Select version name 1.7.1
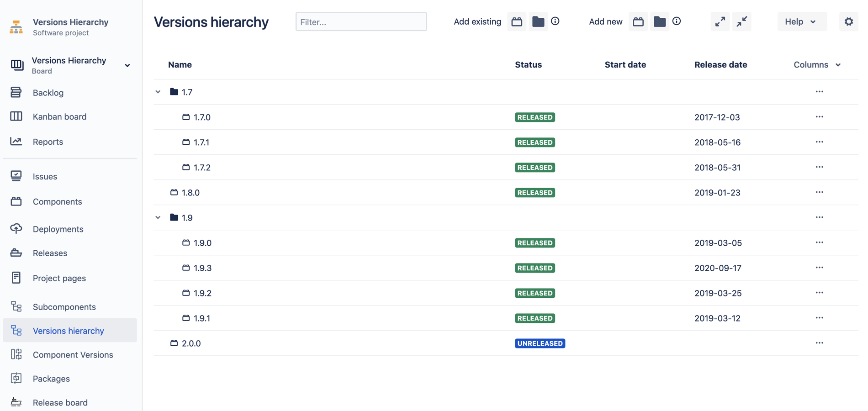Screen dimensions: 868x411 pyautogui.click(x=201, y=142)
